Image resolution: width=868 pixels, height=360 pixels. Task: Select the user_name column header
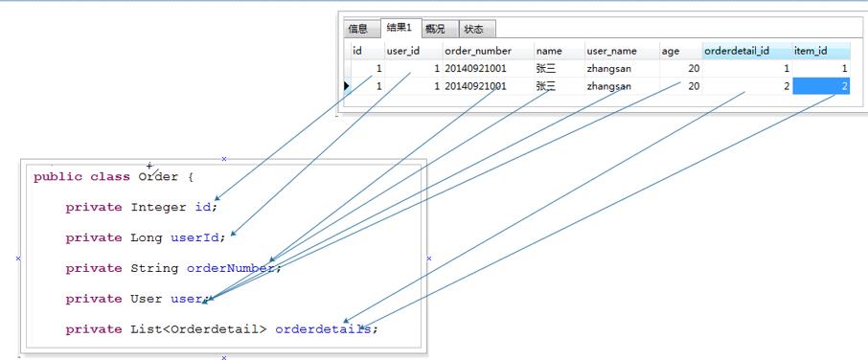[622, 51]
